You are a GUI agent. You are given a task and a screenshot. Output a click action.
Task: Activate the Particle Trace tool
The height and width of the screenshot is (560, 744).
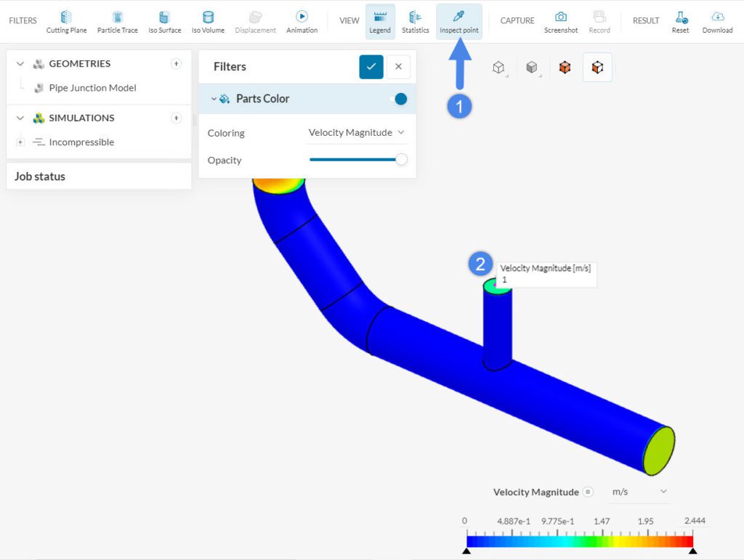117,20
